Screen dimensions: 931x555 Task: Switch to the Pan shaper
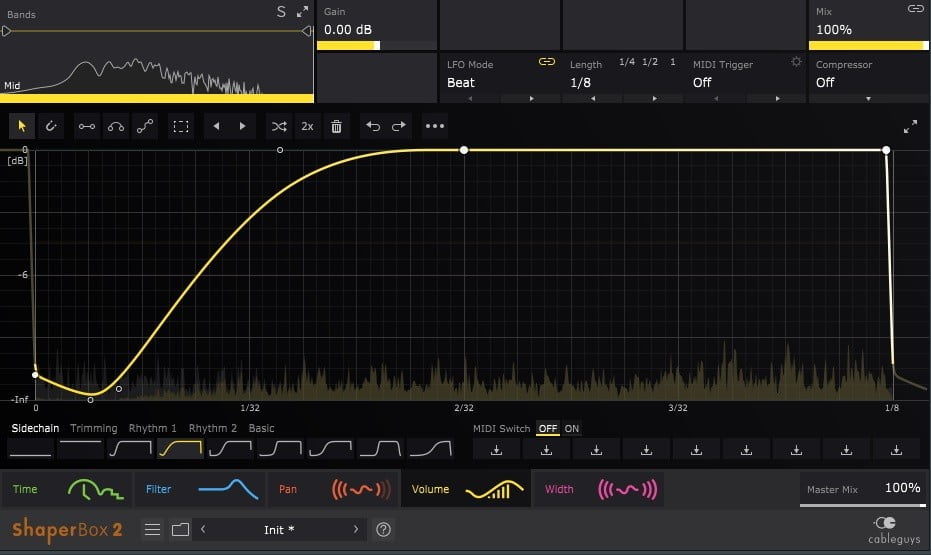tap(333, 490)
